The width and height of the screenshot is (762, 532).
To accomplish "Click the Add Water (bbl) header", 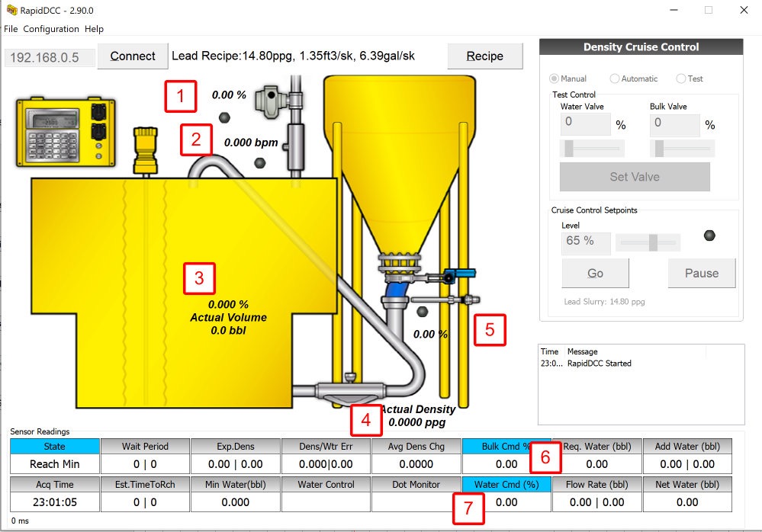I will click(687, 446).
